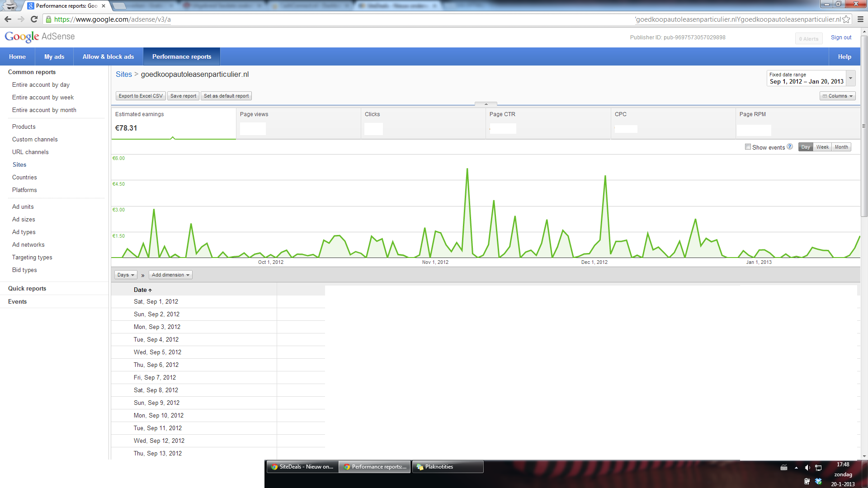The width and height of the screenshot is (868, 488).
Task: Open the Show events help icon
Action: coord(790,147)
